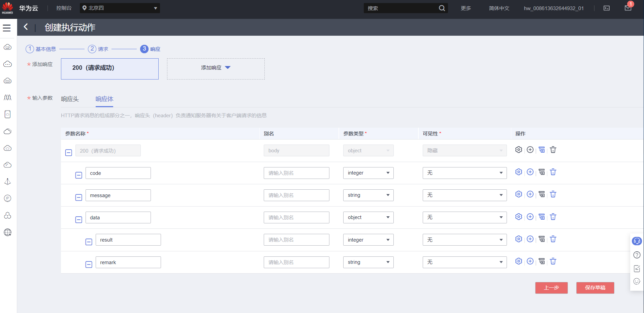Image resolution: width=644 pixels, height=313 pixels.
Task: Delete the message parameter row
Action: pyautogui.click(x=553, y=194)
